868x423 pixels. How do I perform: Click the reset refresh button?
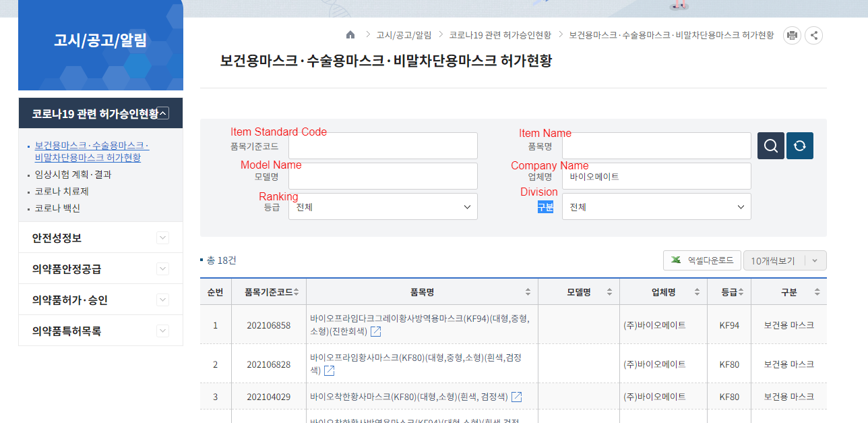pos(800,146)
